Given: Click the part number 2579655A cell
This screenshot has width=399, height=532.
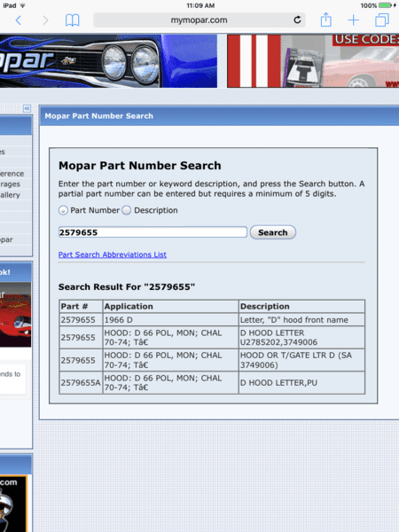Looking at the screenshot, I should coord(81,383).
